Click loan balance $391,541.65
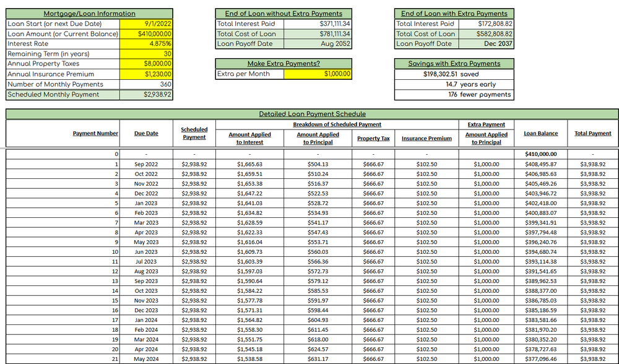Viewport: 619px width, 364px height. [x=541, y=271]
